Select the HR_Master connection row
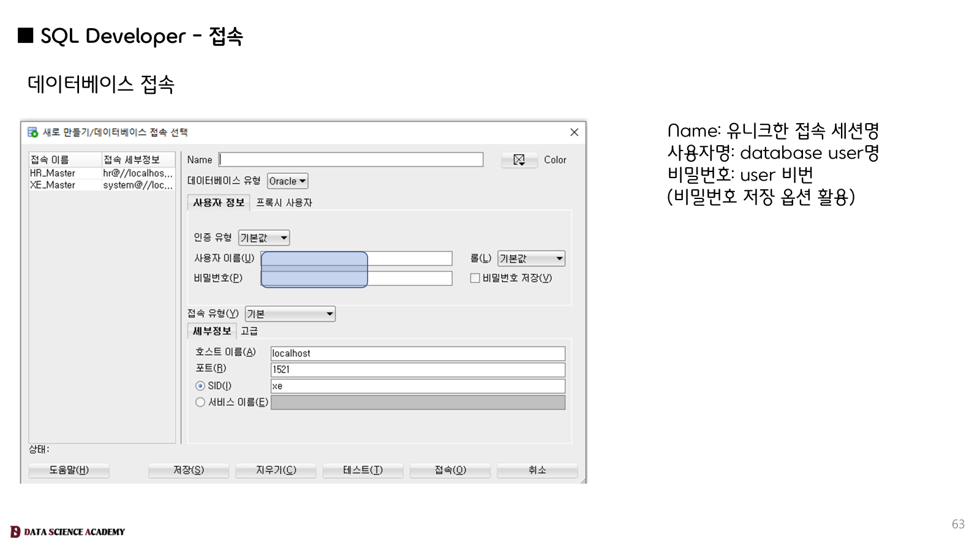This screenshot has width=980, height=551. (102, 173)
